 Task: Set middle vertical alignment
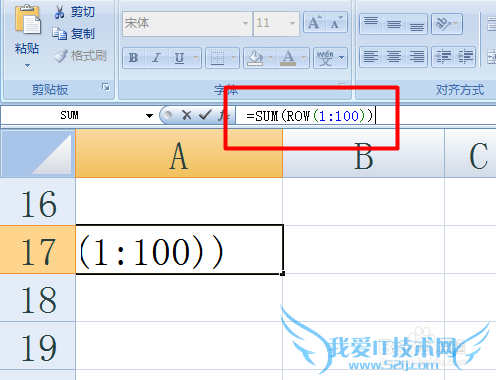394,24
